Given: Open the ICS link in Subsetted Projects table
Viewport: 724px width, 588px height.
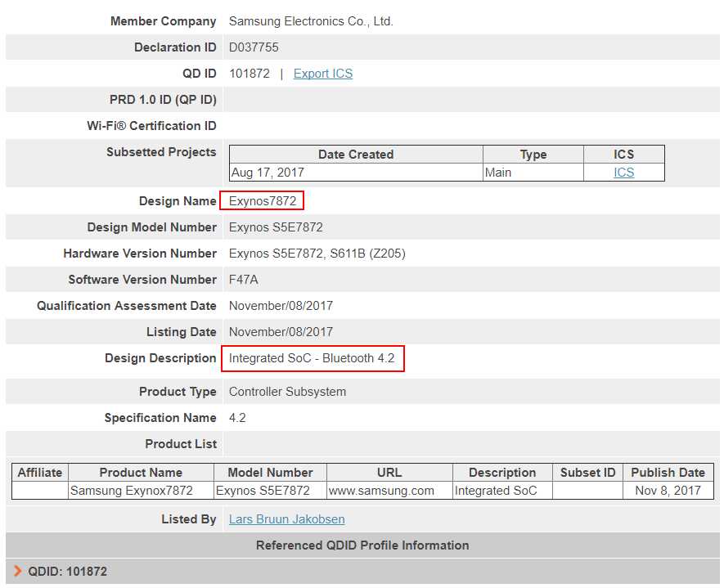Looking at the screenshot, I should [623, 173].
